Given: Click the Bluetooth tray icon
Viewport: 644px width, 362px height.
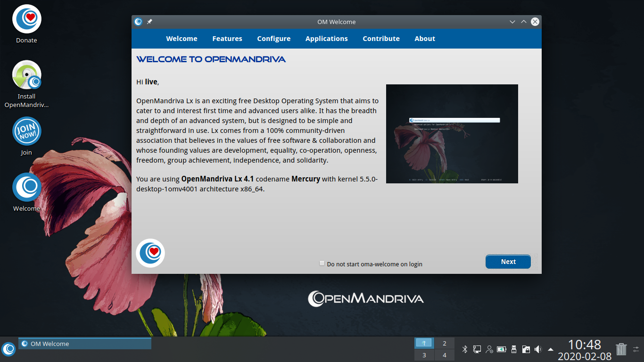Looking at the screenshot, I should pos(464,349).
